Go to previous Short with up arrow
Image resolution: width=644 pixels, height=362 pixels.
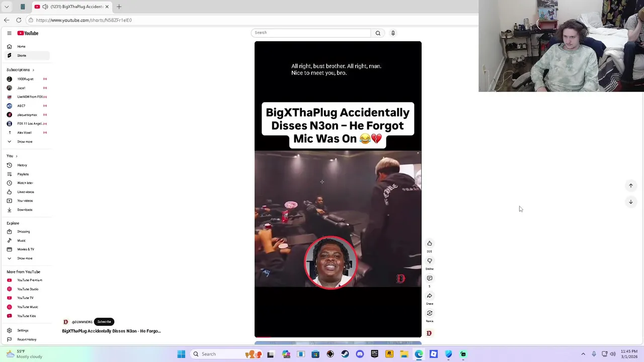[x=631, y=186]
